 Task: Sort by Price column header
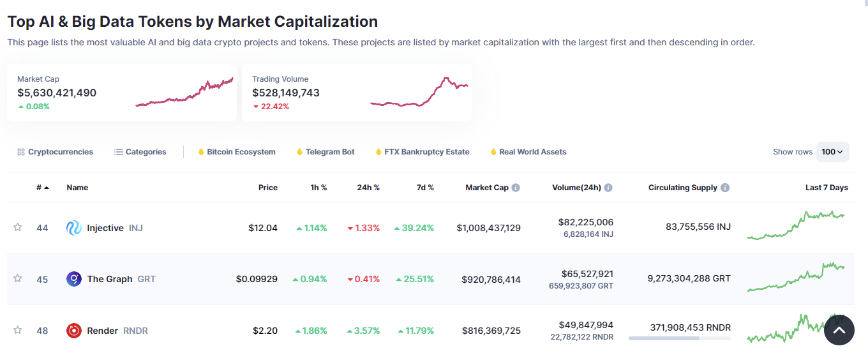point(268,188)
